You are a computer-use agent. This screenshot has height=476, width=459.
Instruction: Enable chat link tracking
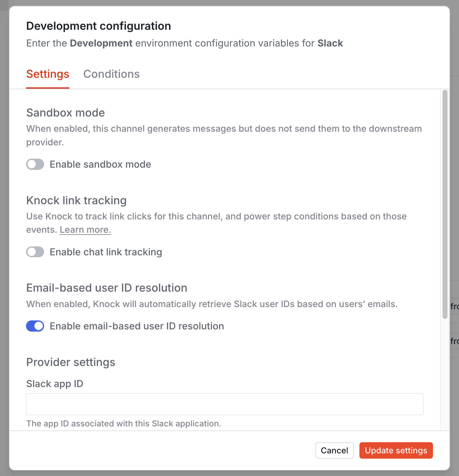point(35,252)
